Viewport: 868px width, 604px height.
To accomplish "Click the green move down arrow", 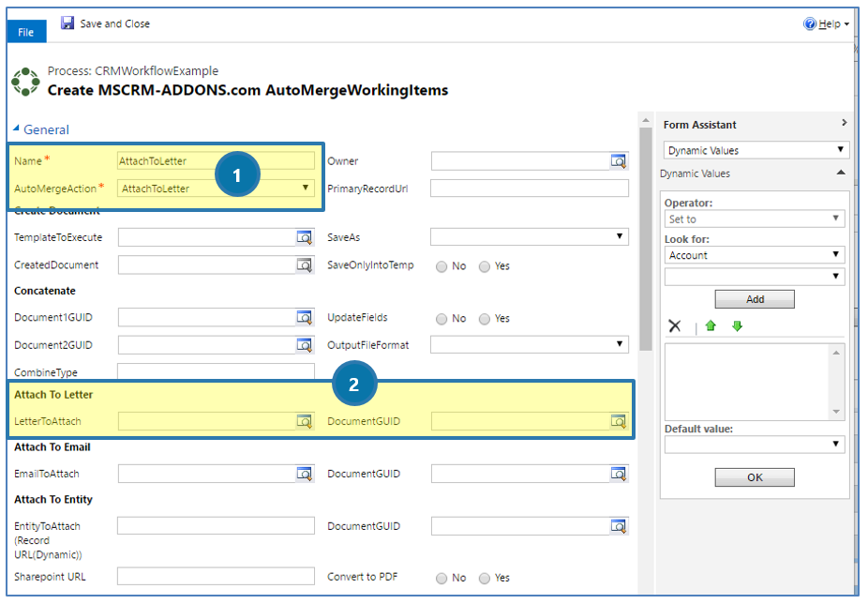I will 737,325.
